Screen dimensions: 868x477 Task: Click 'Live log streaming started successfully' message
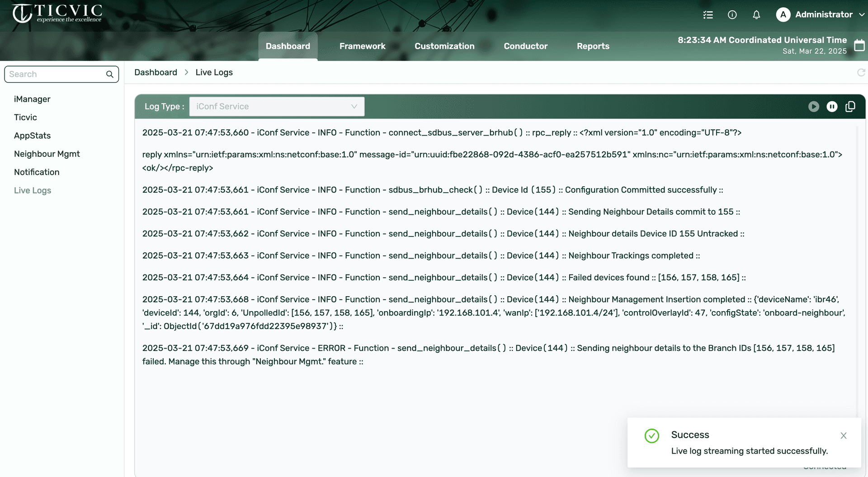pos(750,451)
